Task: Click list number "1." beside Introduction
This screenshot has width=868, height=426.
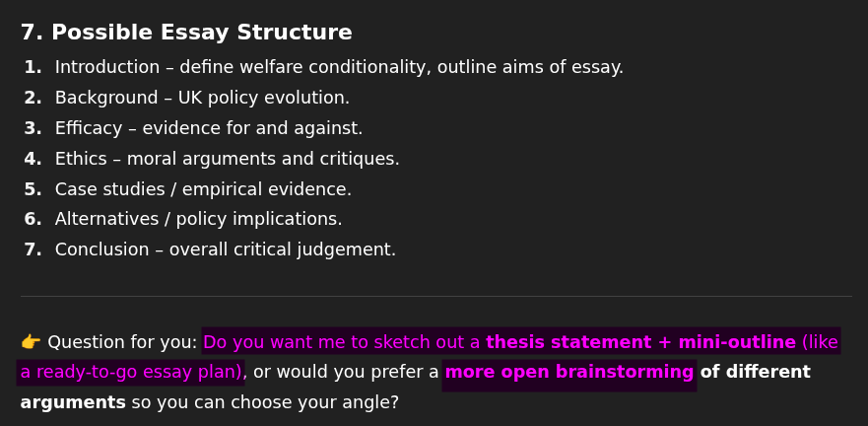Action: click(33, 68)
